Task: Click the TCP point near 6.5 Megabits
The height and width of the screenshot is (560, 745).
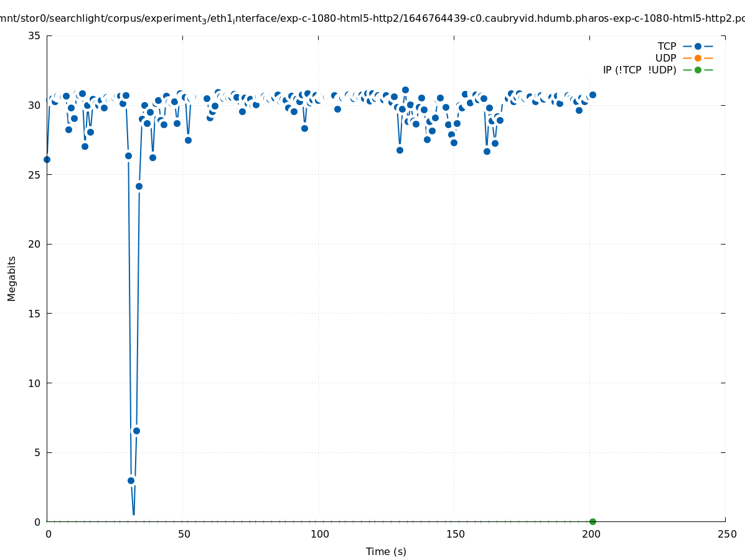Action: pyautogui.click(x=136, y=431)
